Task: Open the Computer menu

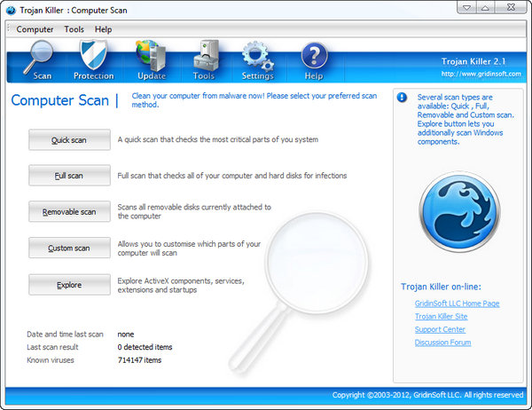Action: [x=35, y=29]
